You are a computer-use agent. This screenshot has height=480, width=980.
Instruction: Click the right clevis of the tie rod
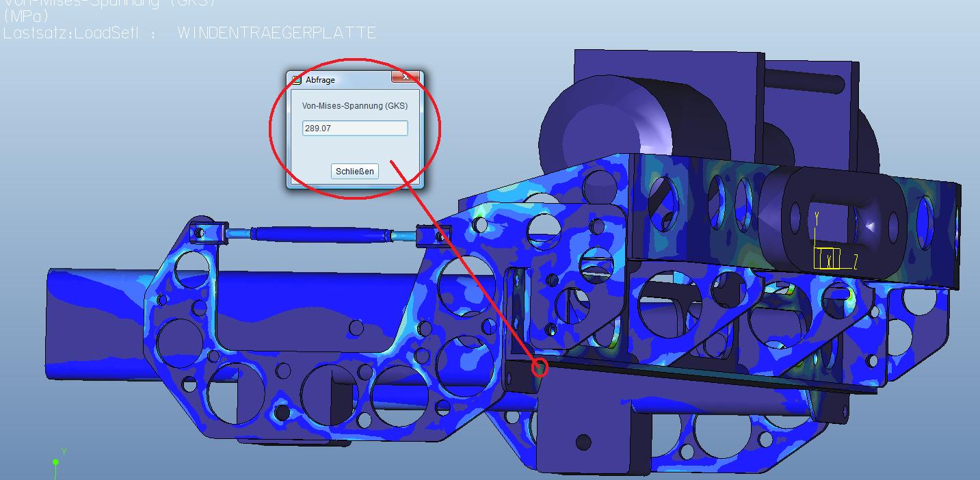tap(434, 237)
